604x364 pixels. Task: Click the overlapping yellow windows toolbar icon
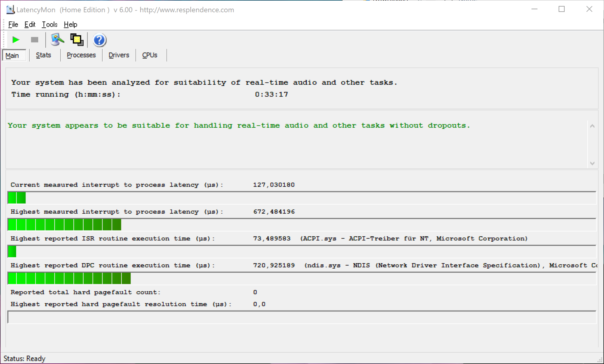click(x=77, y=40)
